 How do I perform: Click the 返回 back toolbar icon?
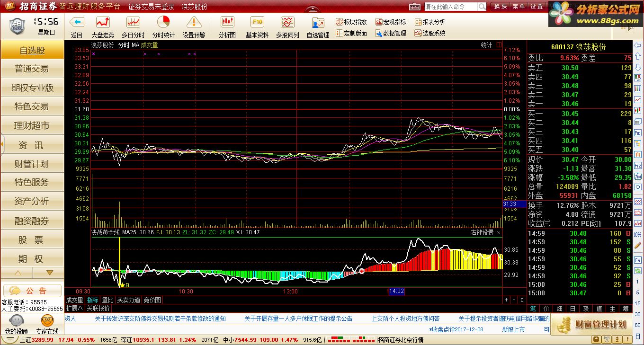pyautogui.click(x=77, y=27)
